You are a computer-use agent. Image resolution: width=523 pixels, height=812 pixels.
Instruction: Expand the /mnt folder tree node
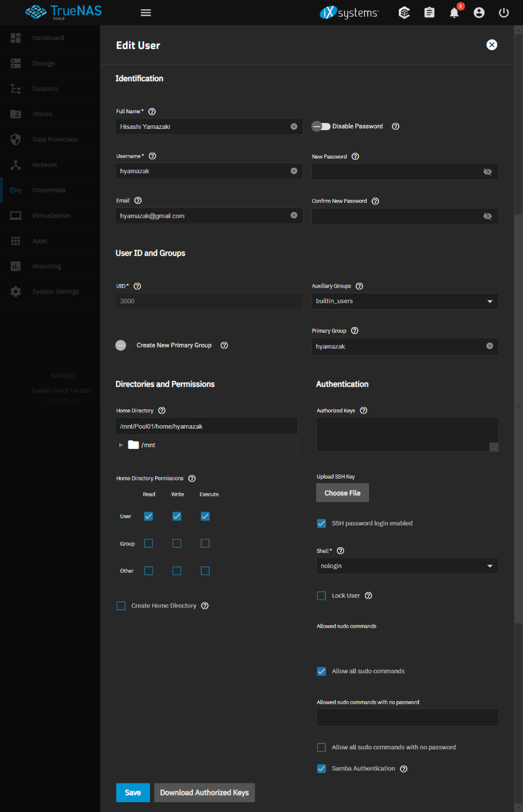click(x=121, y=445)
